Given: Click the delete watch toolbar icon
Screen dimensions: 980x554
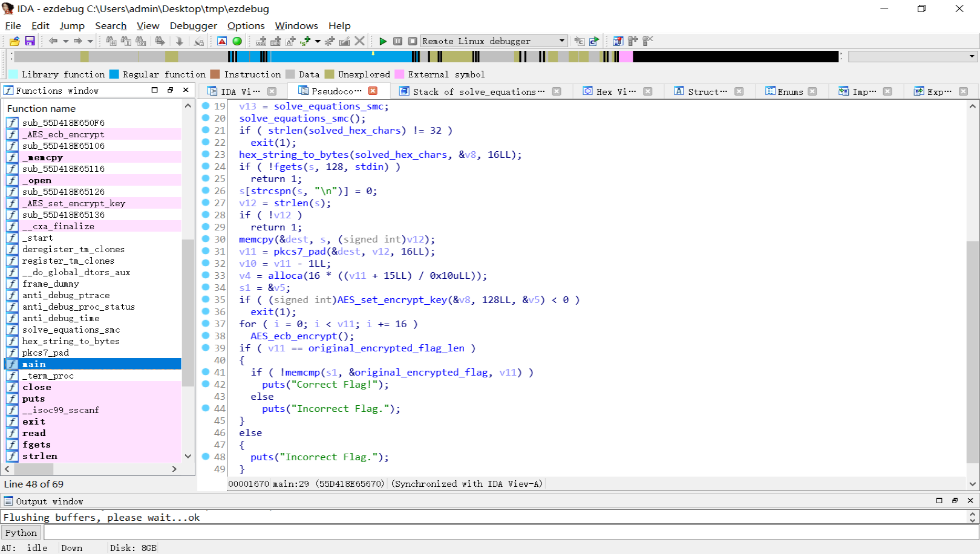Looking at the screenshot, I should pos(648,41).
